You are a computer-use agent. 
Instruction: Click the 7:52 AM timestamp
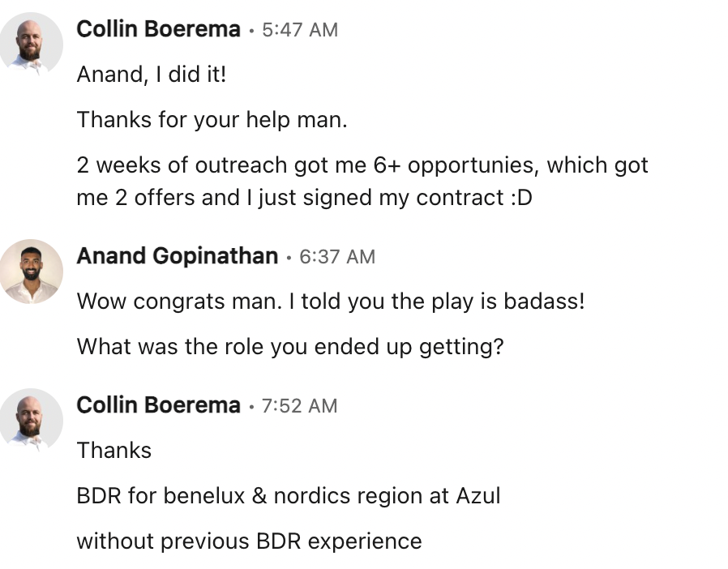pyautogui.click(x=299, y=406)
